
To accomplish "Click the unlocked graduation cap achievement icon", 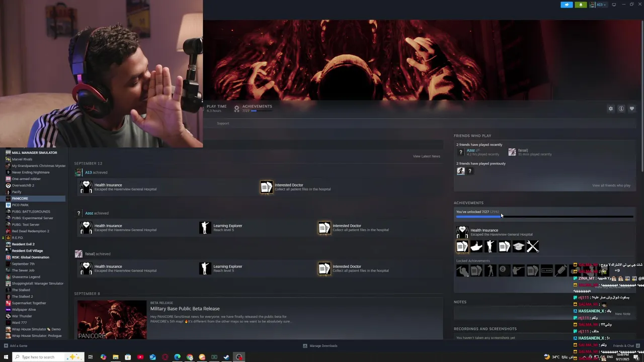I will click(519, 246).
